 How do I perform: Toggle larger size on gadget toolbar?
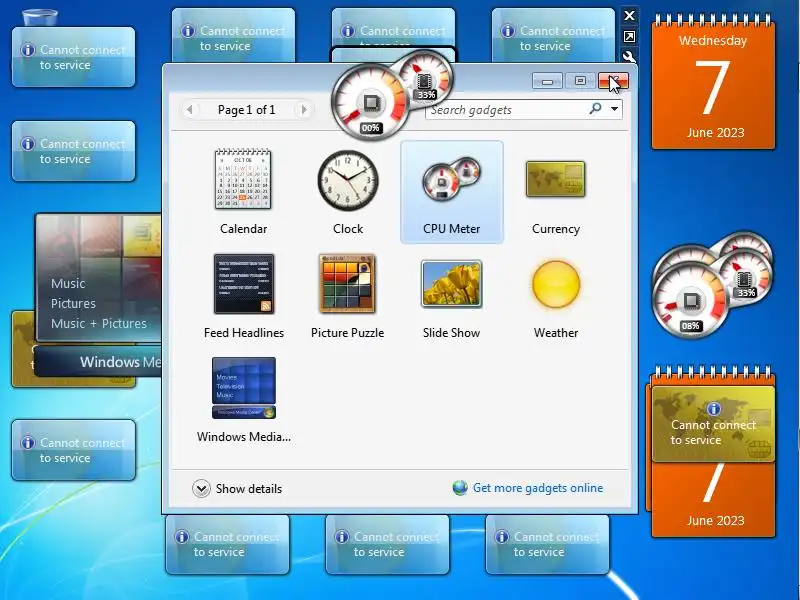pyautogui.click(x=629, y=37)
